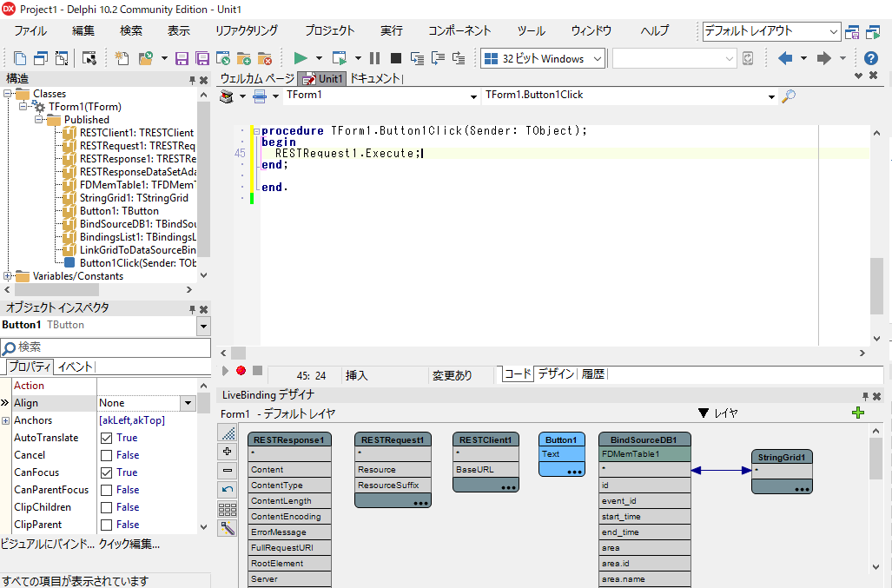Click the magnifier search icon beside the method combo
Screen dimensions: 892x588
tap(789, 96)
